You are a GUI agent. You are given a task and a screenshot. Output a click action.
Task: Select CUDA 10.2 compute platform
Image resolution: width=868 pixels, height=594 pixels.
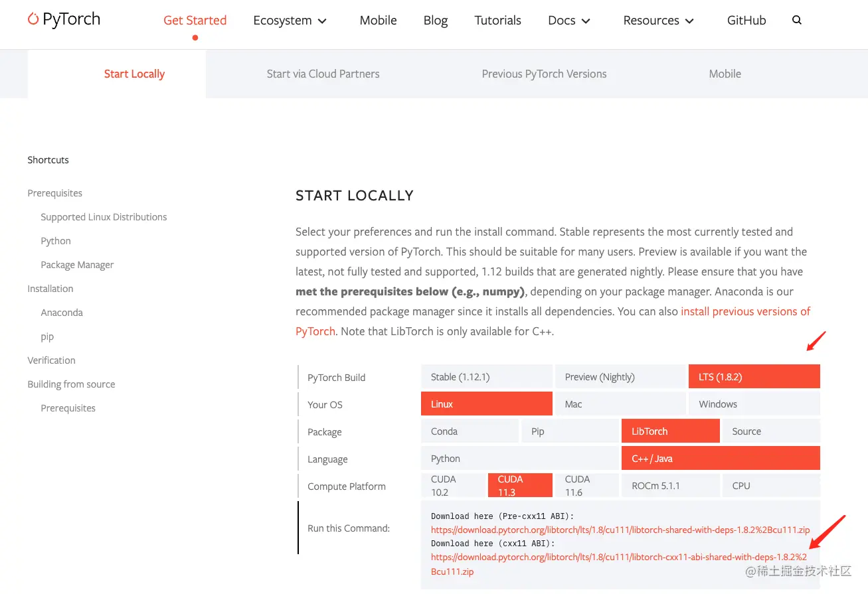(x=453, y=485)
